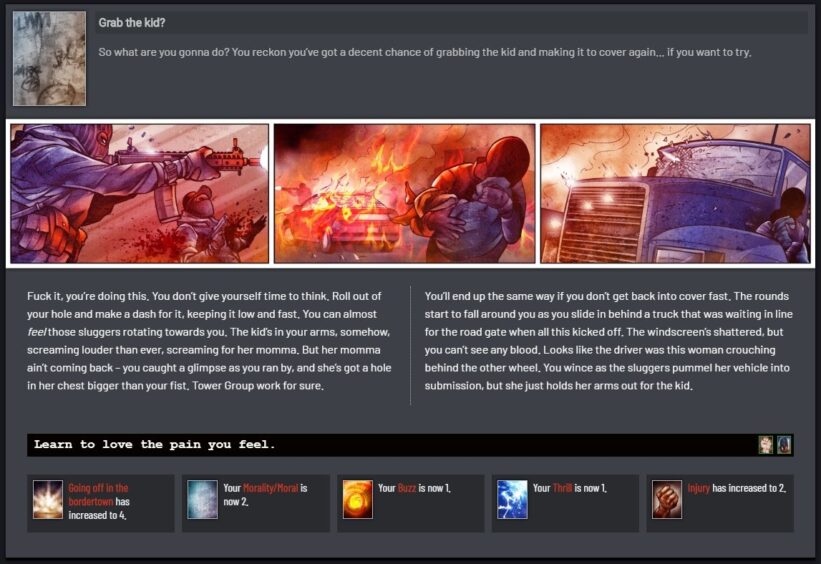The image size is (821, 564).
Task: Open the red 'Injury' quality link
Action: coord(698,488)
